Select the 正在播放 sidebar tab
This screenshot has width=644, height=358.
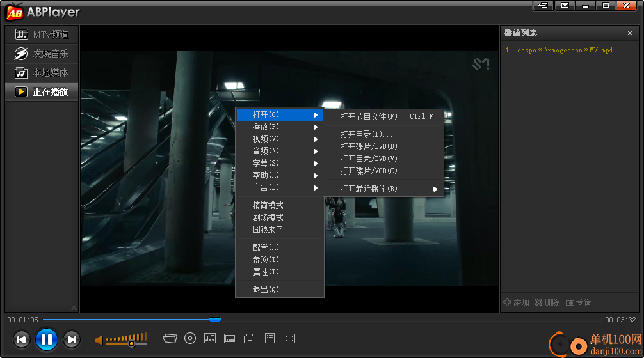(42, 91)
